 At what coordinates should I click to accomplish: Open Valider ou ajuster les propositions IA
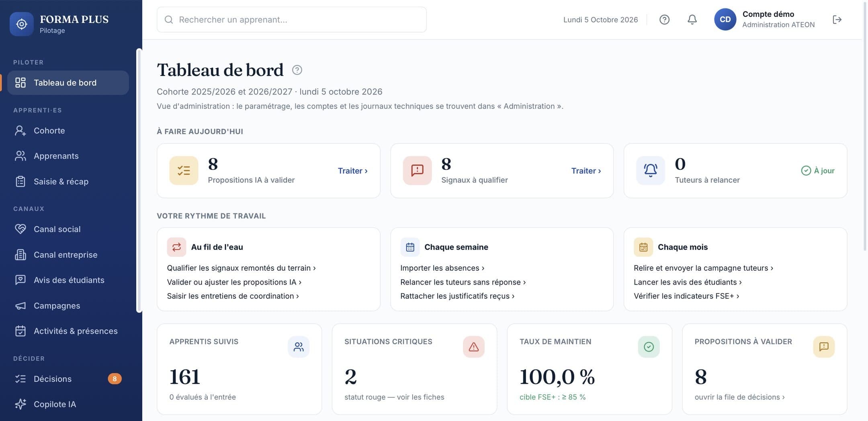click(x=234, y=282)
